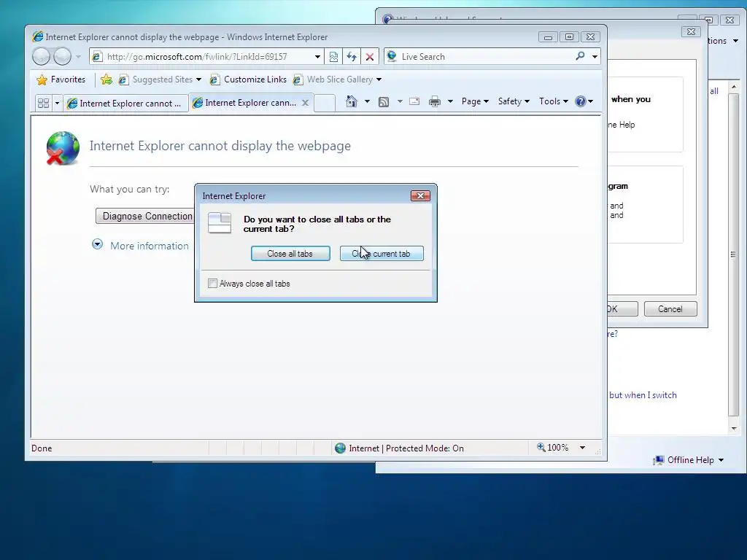Click Close current tab button
The image size is (747, 560).
(382, 254)
